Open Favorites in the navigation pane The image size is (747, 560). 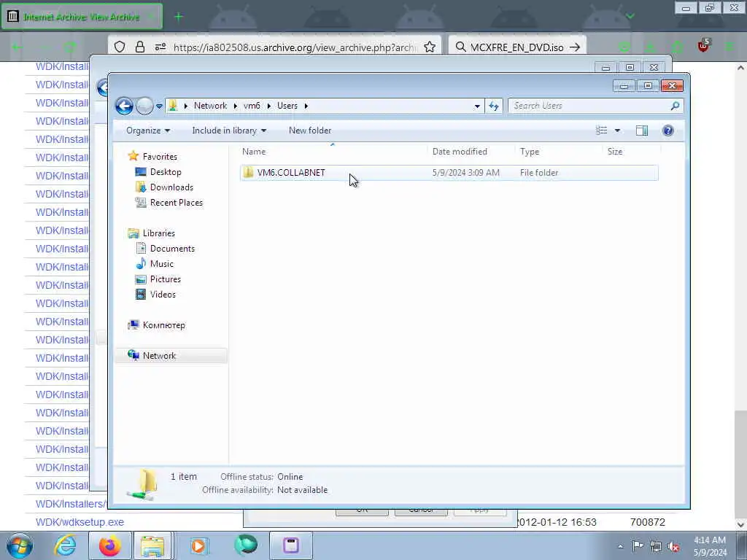(x=160, y=157)
